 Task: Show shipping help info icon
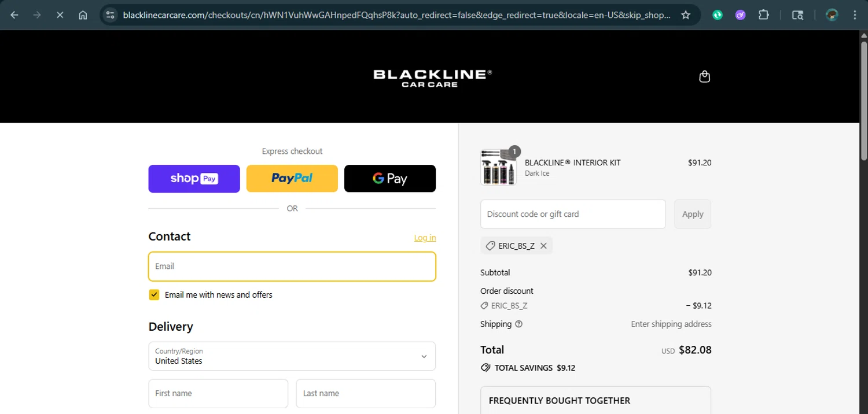(x=518, y=324)
